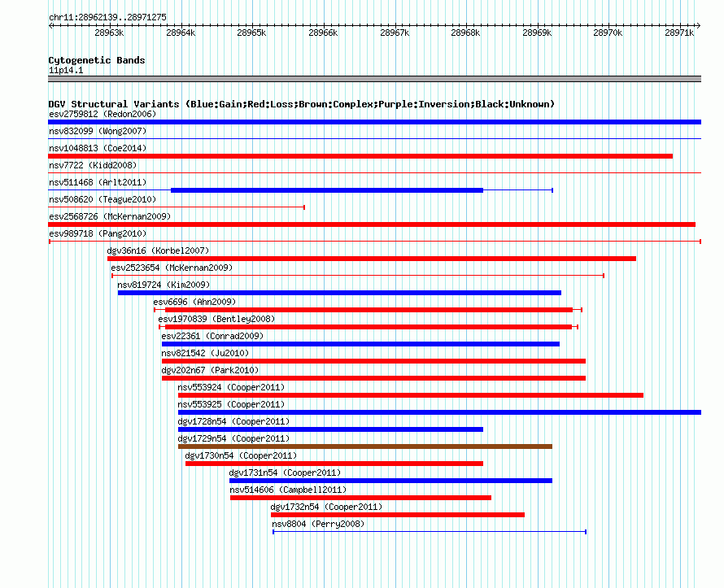The height and width of the screenshot is (588, 724).
Task: Select the esv2523654 (McKernan2009) thin red line
Action: (x=358, y=276)
